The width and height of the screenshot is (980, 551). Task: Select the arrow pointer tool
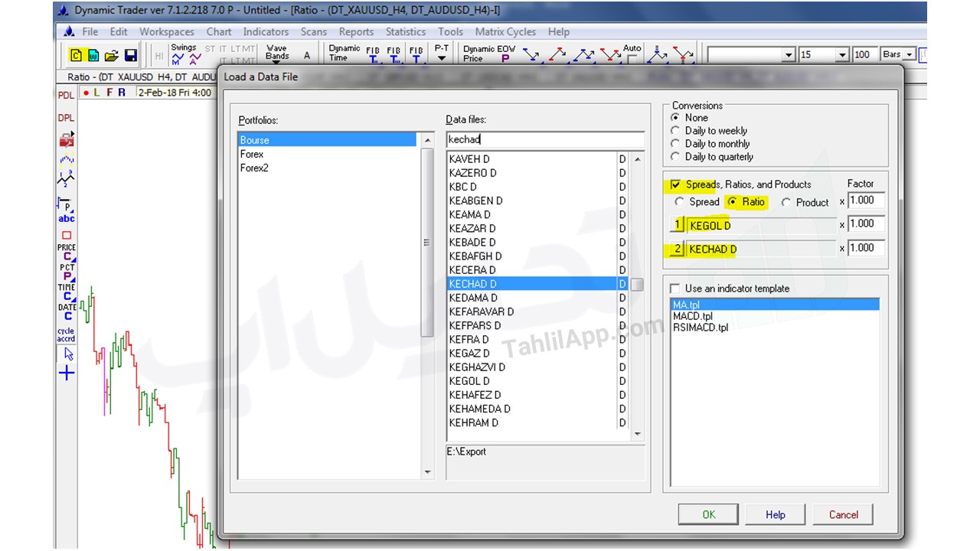[x=67, y=354]
